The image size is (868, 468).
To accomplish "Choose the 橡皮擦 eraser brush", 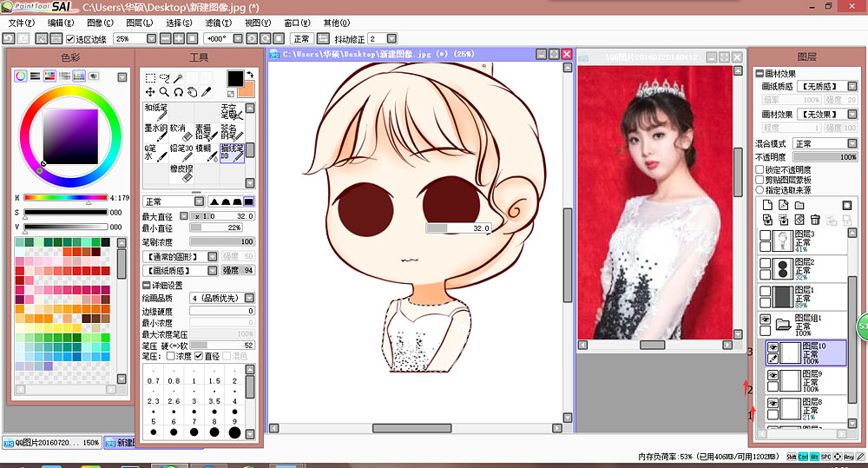I will pos(181,173).
